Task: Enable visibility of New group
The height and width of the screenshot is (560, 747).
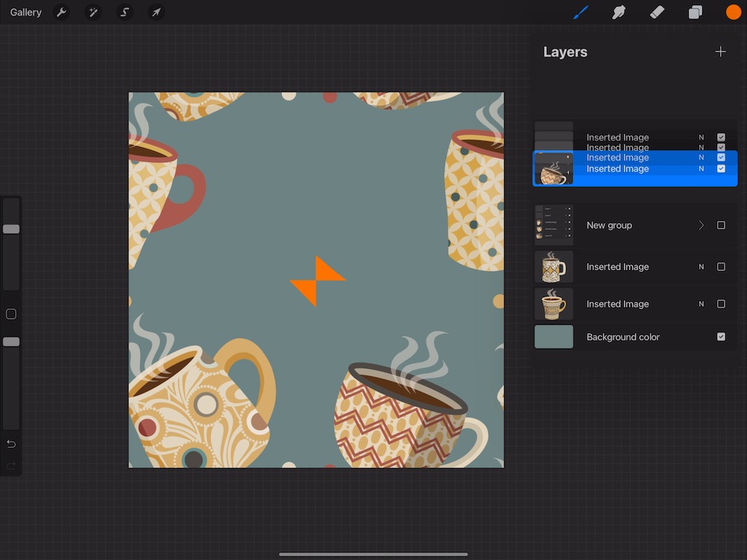Action: click(721, 225)
